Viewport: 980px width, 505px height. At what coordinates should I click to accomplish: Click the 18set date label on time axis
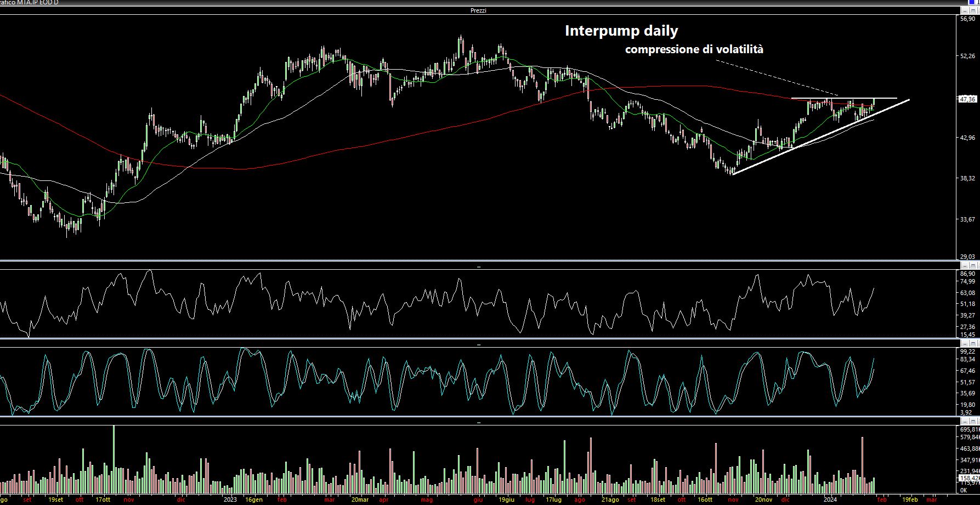pos(658,500)
